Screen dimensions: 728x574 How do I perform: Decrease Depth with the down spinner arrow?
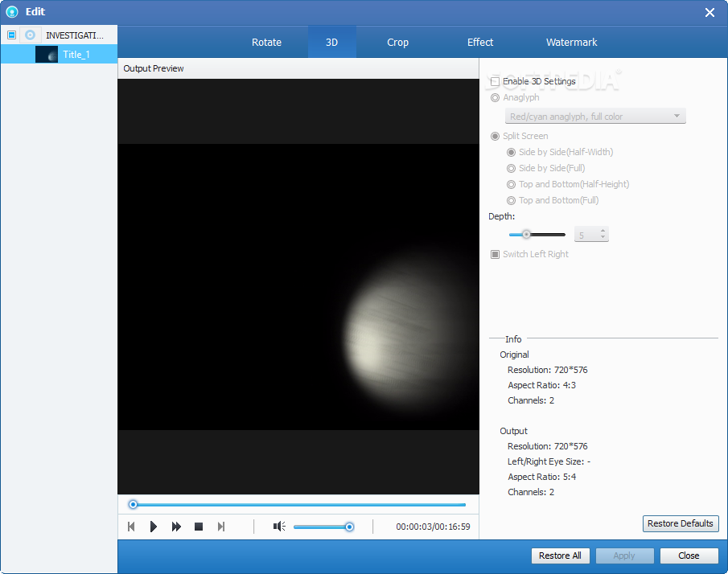[x=603, y=238]
